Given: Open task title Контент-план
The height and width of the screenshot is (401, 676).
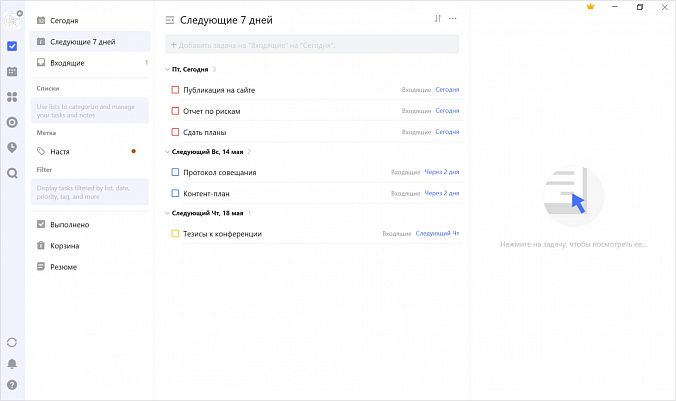Looking at the screenshot, I should pos(207,194).
